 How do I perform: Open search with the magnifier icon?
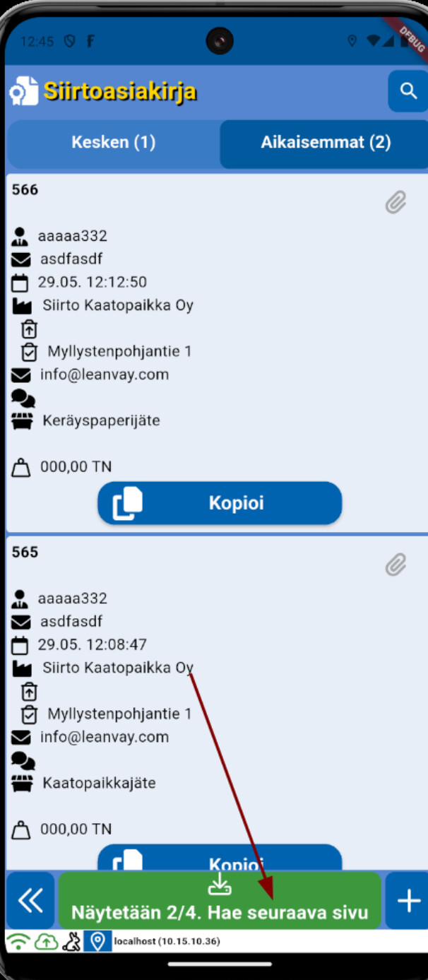click(408, 91)
